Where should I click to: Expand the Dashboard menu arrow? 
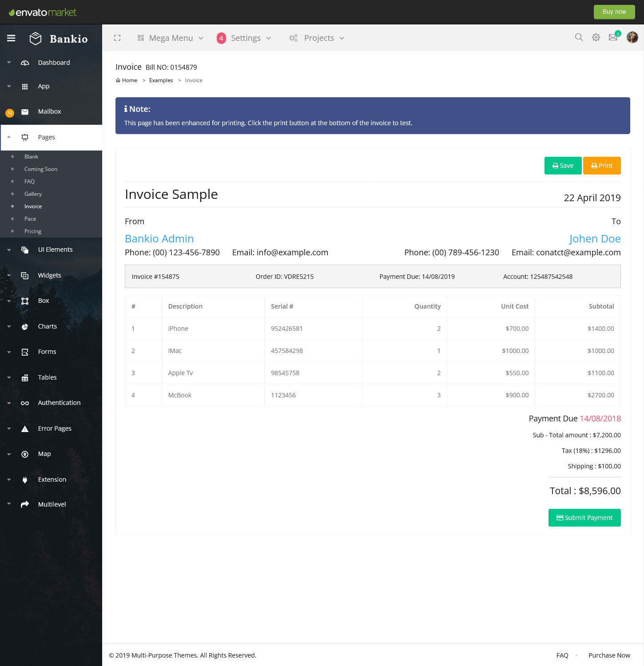(x=9, y=63)
